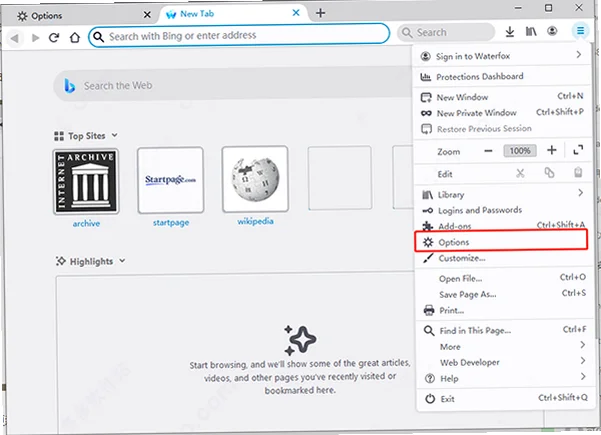Viewport: 601px width, 435px height.
Task: Go back with the back arrow
Action: click(15, 38)
